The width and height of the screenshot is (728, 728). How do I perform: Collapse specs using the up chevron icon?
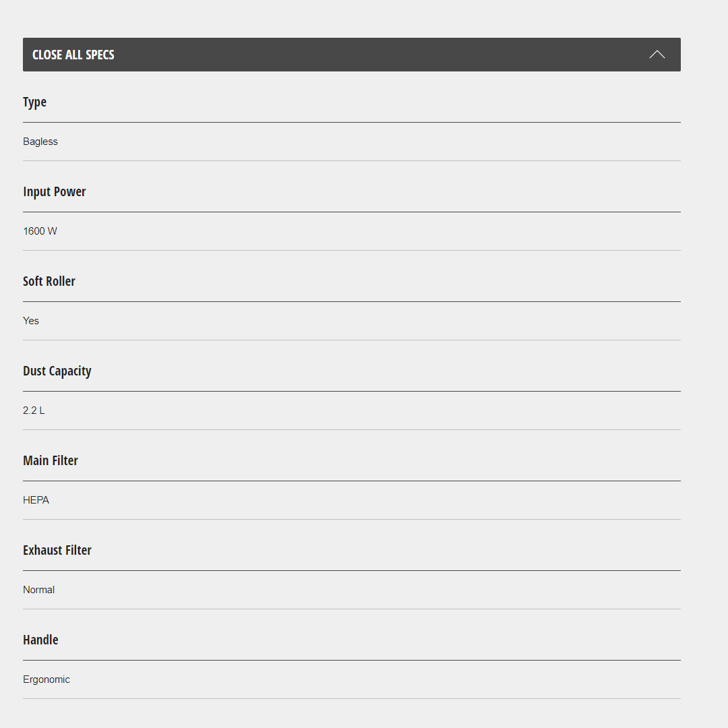657,55
